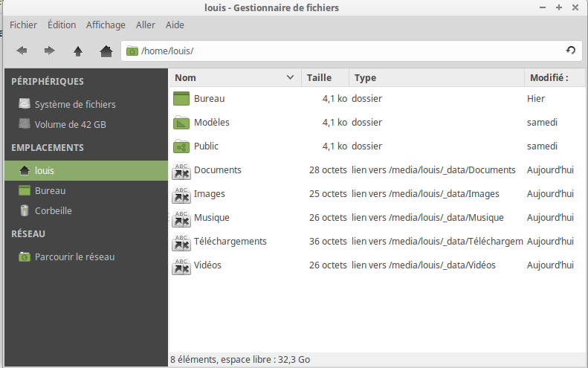The image size is (588, 368).
Task: Go forward with the right arrow toolbar icon
Action: pos(50,51)
